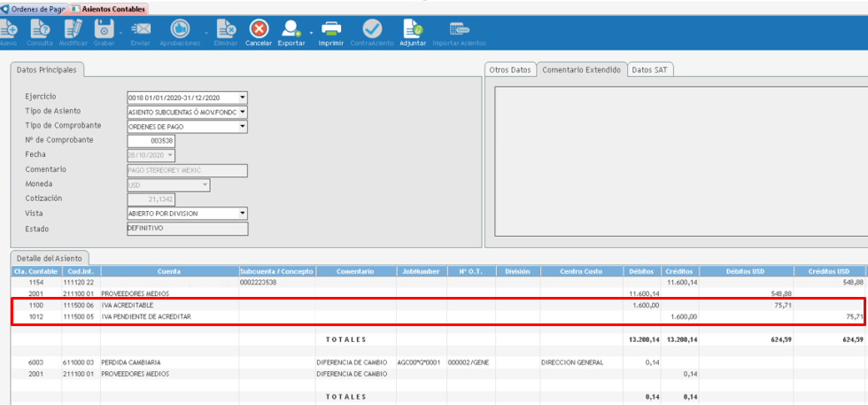Open the Tipo de Asiento dropdown
The width and height of the screenshot is (868, 405).
[x=242, y=112]
